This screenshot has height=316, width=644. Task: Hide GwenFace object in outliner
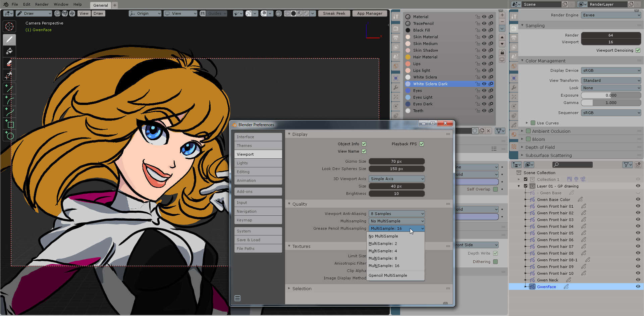(x=638, y=286)
